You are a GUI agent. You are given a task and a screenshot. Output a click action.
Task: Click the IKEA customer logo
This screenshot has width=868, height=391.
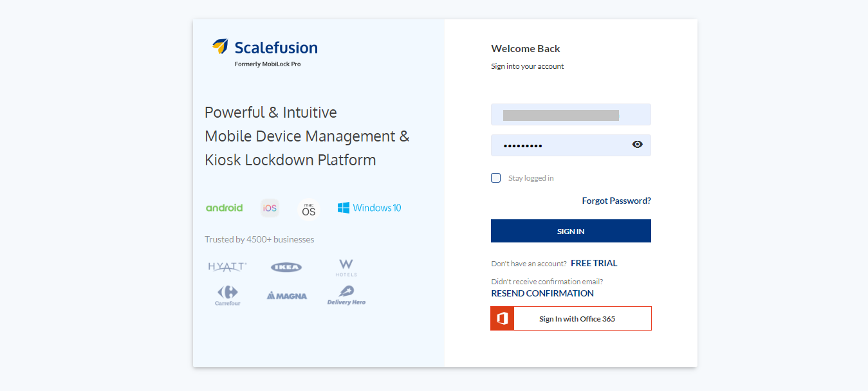pyautogui.click(x=286, y=267)
